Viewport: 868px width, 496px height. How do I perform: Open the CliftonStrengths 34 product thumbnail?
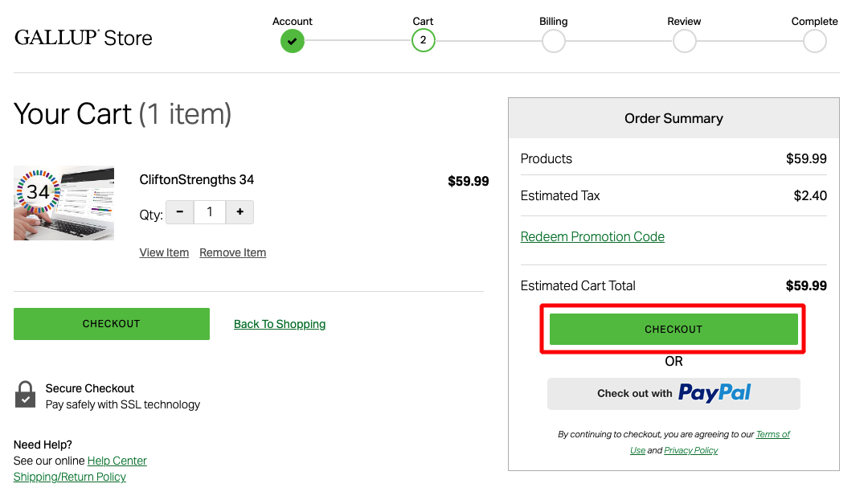pos(63,203)
